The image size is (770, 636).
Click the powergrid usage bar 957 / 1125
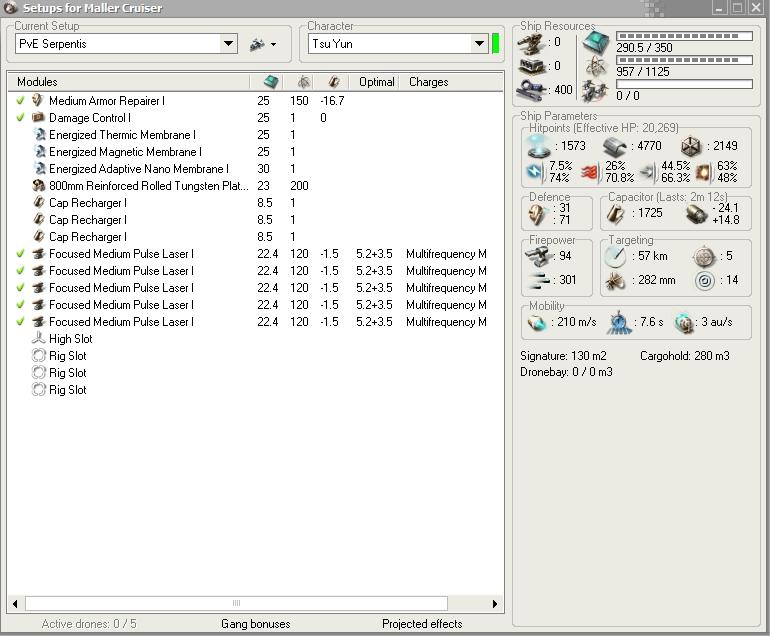coord(684,60)
